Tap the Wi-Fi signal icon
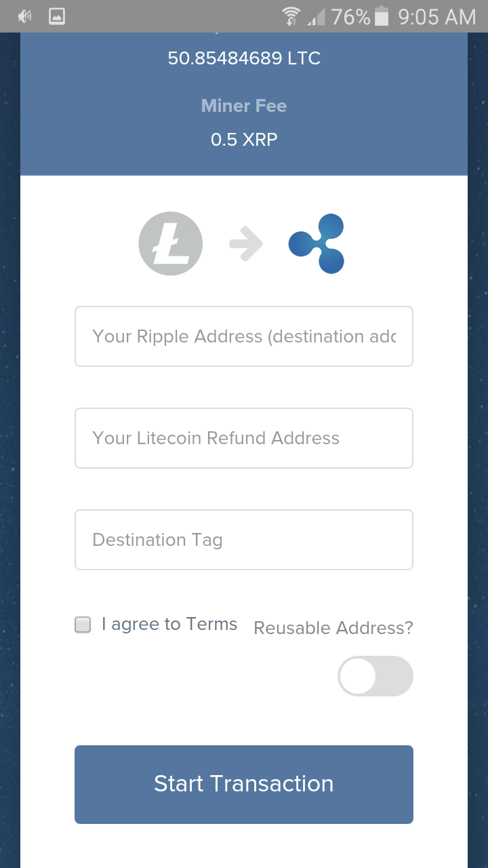 tap(291, 16)
